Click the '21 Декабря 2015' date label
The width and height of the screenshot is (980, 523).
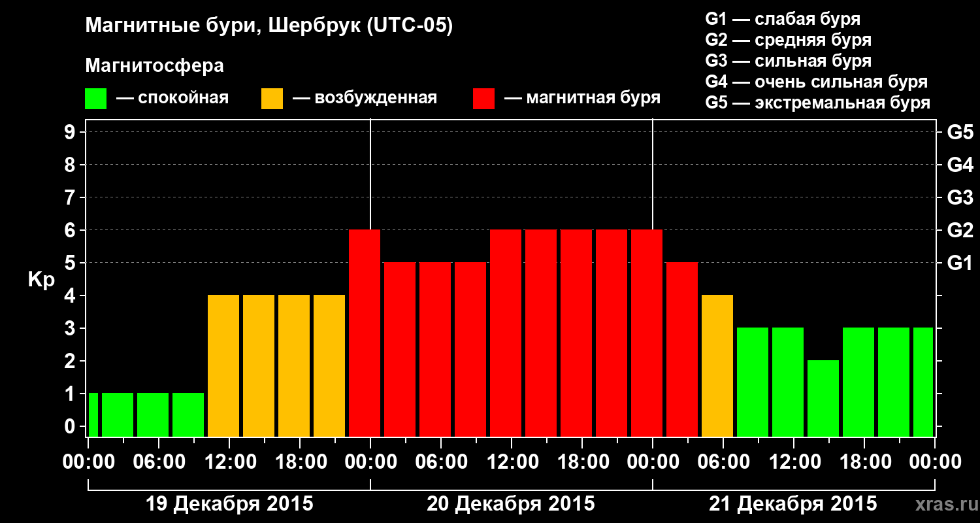[x=793, y=504]
